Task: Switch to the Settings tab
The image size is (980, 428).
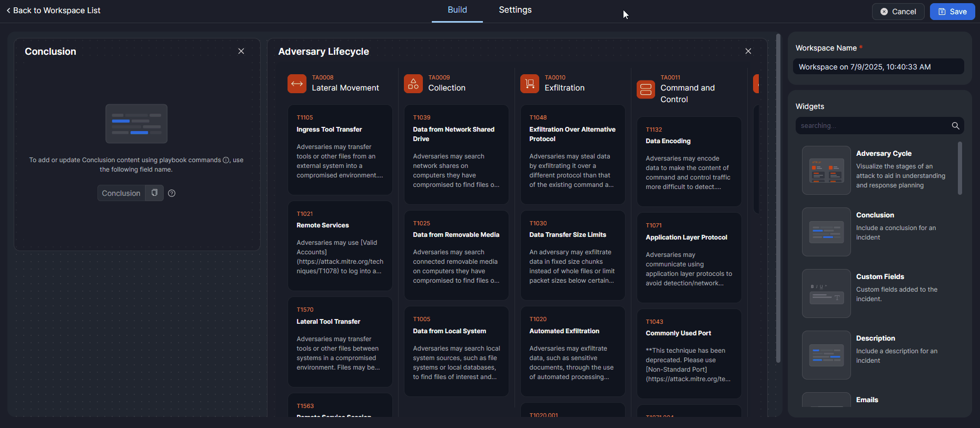Action: pyautogui.click(x=515, y=10)
